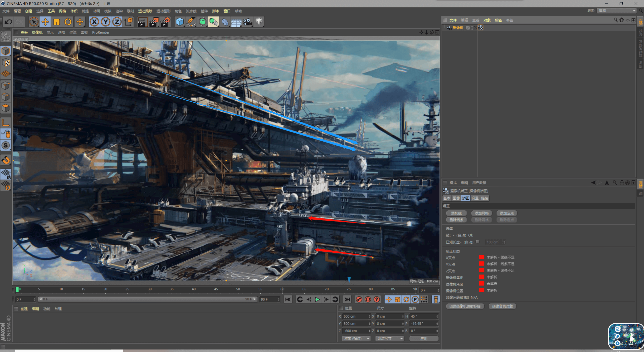The width and height of the screenshot is (644, 352).
Task: Open the 对象 (相对) dropdown
Action: [x=356, y=339]
